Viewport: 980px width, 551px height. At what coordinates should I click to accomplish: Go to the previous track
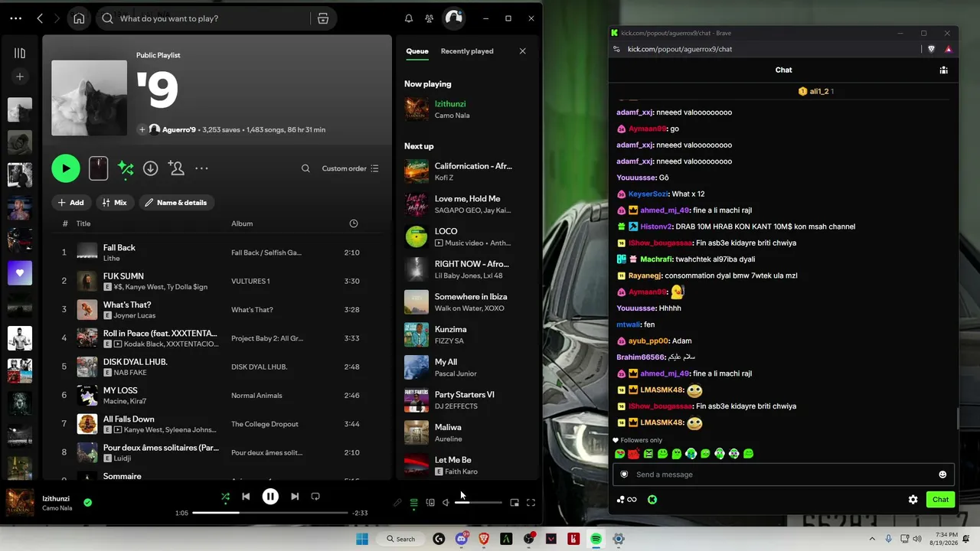(246, 497)
